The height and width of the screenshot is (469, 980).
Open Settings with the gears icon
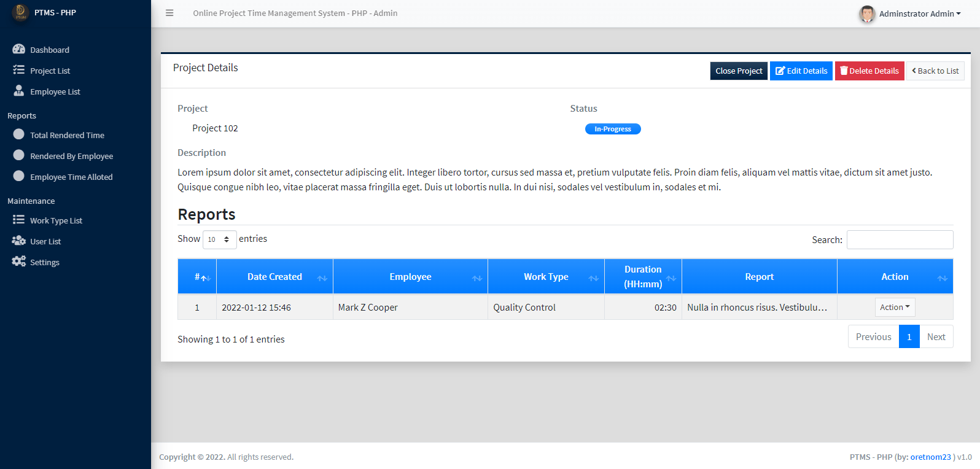(19, 262)
